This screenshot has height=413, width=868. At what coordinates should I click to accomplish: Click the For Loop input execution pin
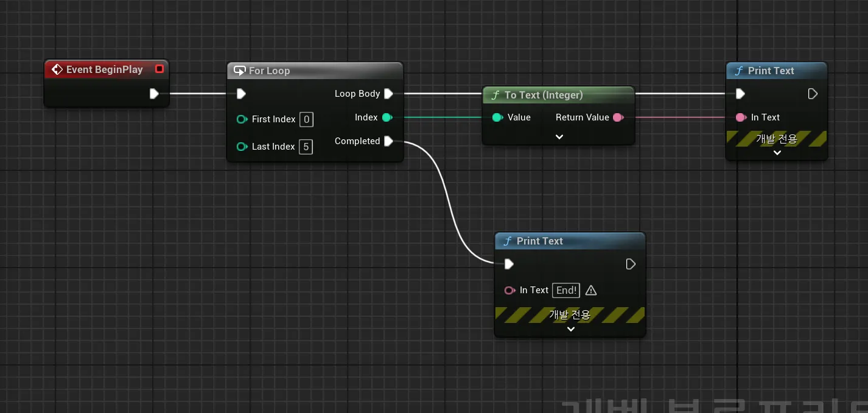(241, 94)
